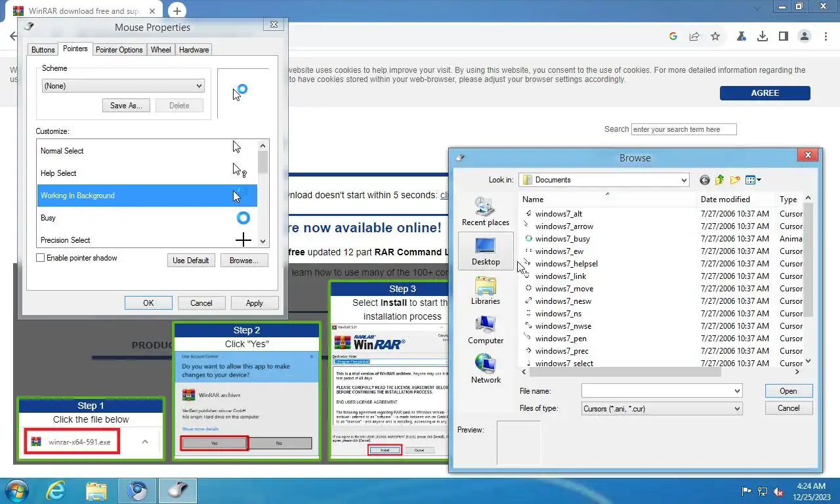Viewport: 840px width, 504px height.
Task: Click OK in Mouse Properties
Action: (148, 303)
